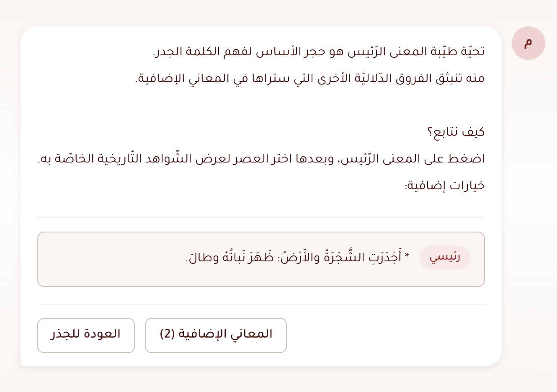
Task: Click the line starting with 'منه تنبثق الفروق'
Action: [x=310, y=78]
